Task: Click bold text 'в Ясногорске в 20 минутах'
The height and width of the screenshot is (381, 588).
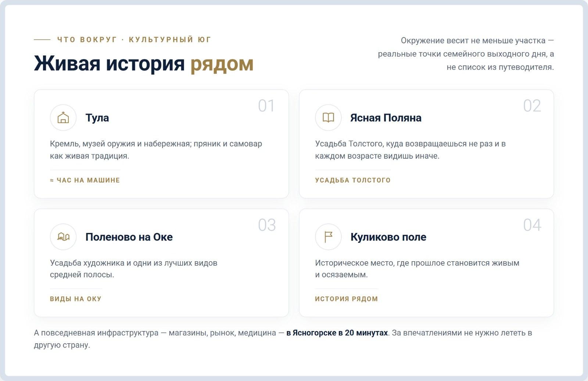Action: pyautogui.click(x=337, y=333)
